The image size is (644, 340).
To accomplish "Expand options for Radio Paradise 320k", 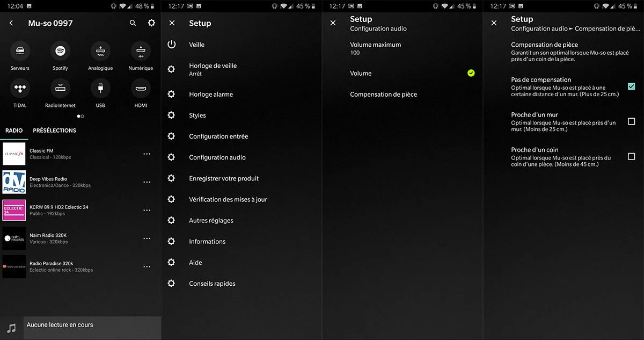I will click(x=147, y=266).
